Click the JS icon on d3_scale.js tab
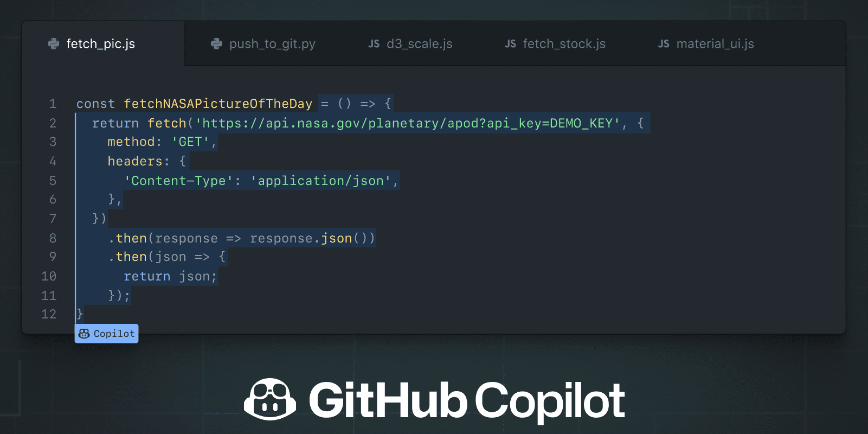 point(373,43)
